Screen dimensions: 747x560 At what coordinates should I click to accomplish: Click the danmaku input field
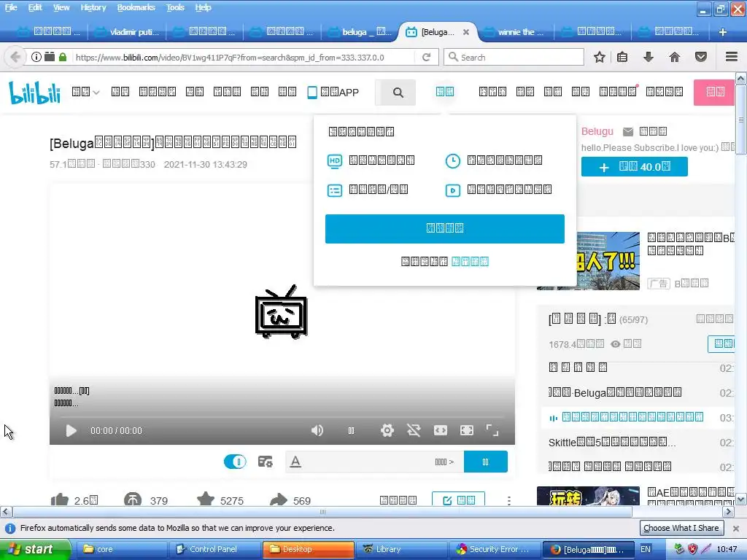coord(374,462)
